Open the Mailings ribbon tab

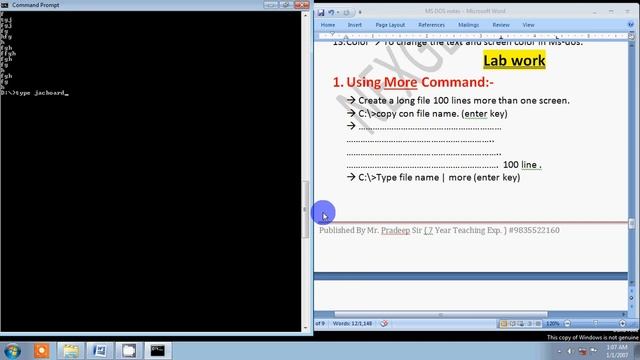468,25
